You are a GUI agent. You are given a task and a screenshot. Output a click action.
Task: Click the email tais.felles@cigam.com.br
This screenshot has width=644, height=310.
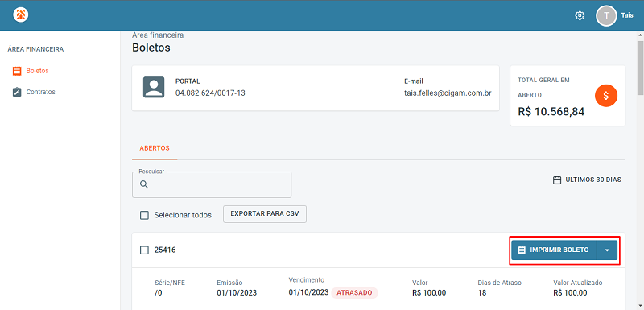pos(448,93)
